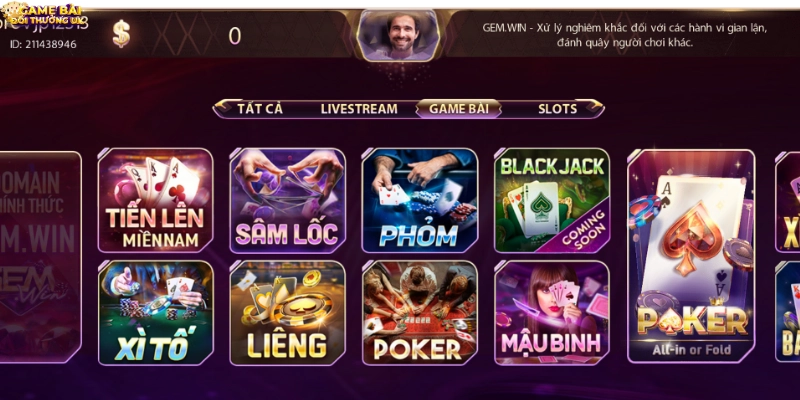Open Poker All-in or Fold banner
This screenshot has width=800, height=400.
pyautogui.click(x=691, y=256)
